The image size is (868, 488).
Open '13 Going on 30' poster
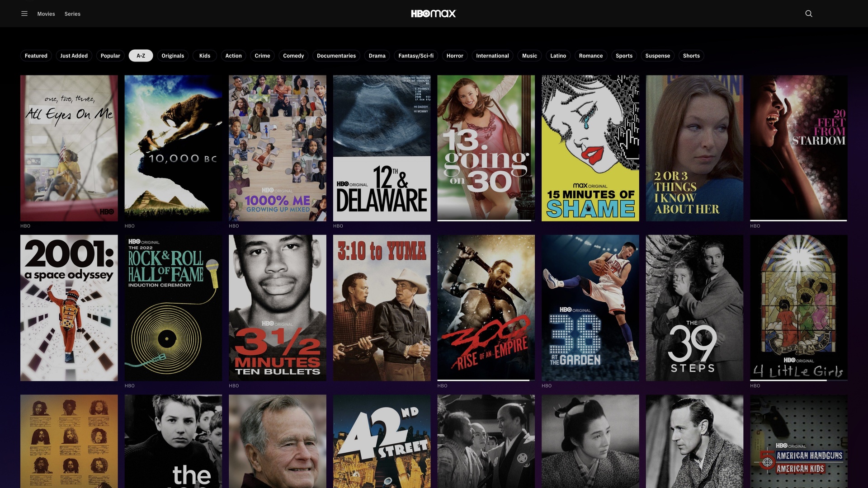pyautogui.click(x=486, y=147)
